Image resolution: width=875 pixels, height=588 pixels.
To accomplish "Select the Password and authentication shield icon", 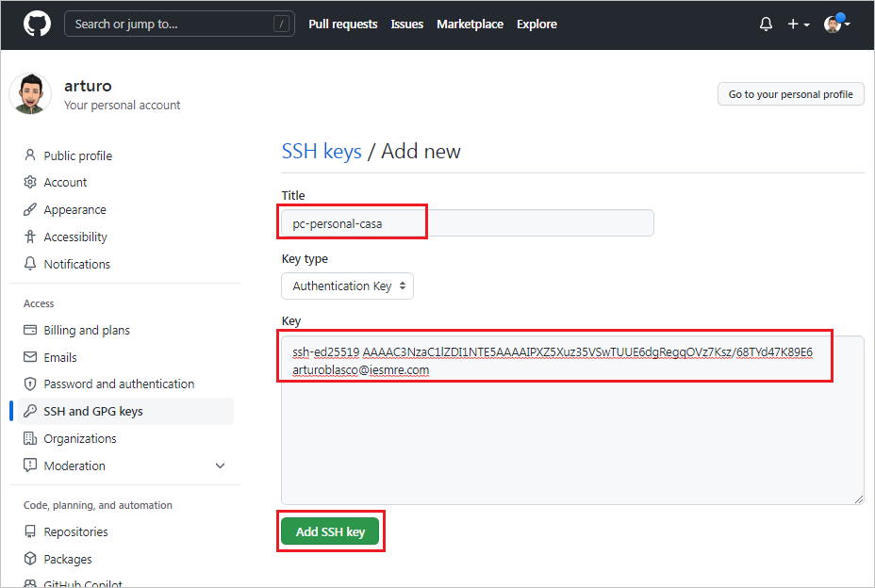I will click(x=31, y=384).
